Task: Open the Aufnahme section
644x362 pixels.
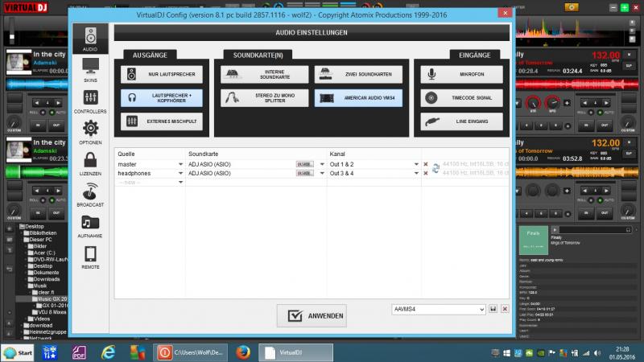Action: coord(90,226)
